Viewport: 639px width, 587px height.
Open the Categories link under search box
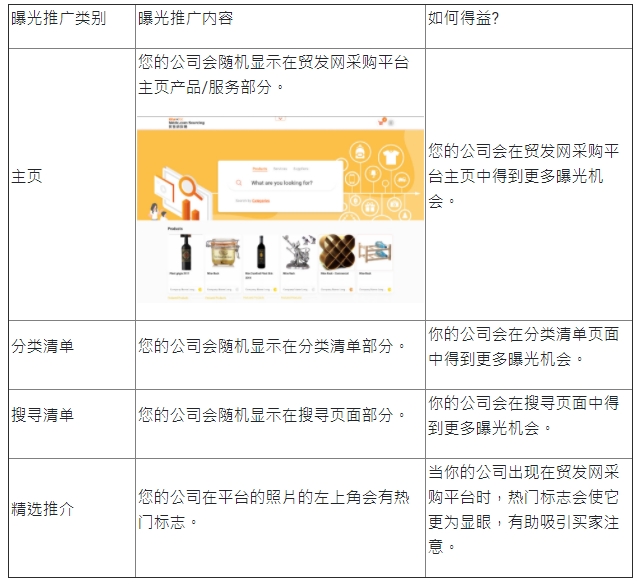[260, 201]
